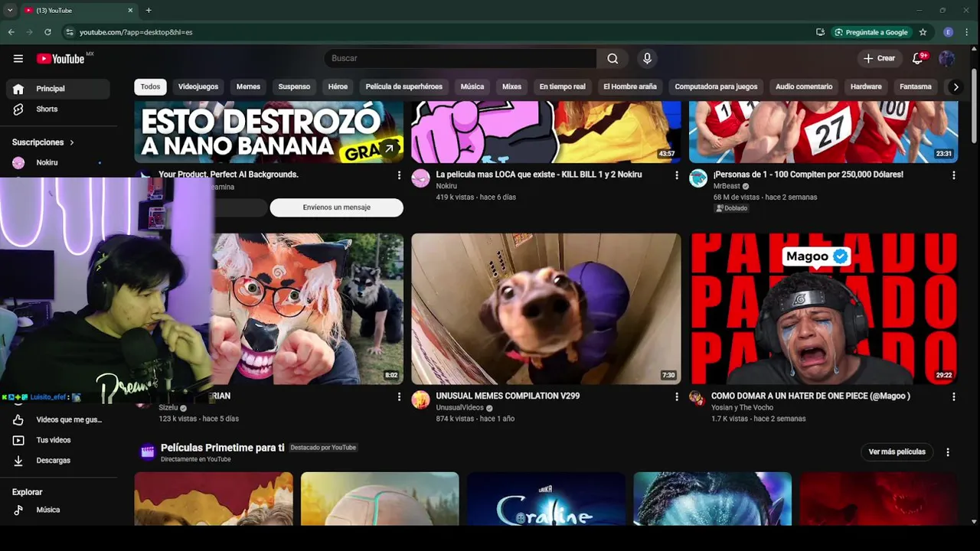This screenshot has width=980, height=551.
Task: Select the Música filter chip
Action: pyautogui.click(x=472, y=86)
